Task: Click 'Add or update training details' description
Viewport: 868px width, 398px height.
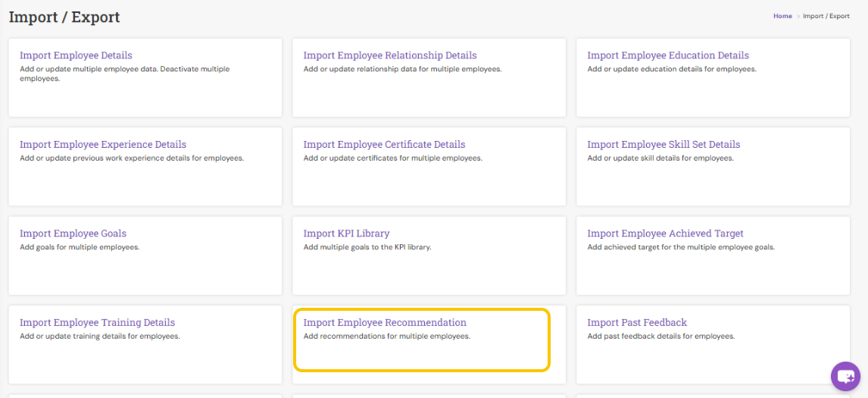Action: (x=100, y=337)
